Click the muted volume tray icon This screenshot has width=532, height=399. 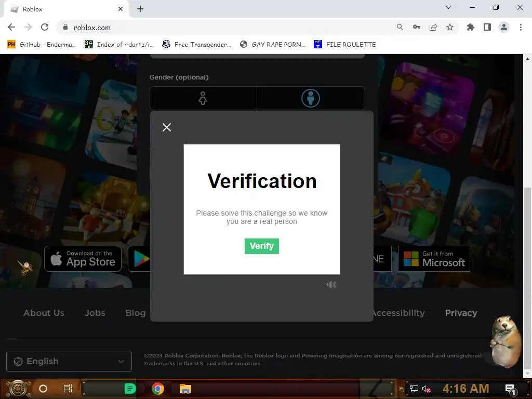point(426,389)
